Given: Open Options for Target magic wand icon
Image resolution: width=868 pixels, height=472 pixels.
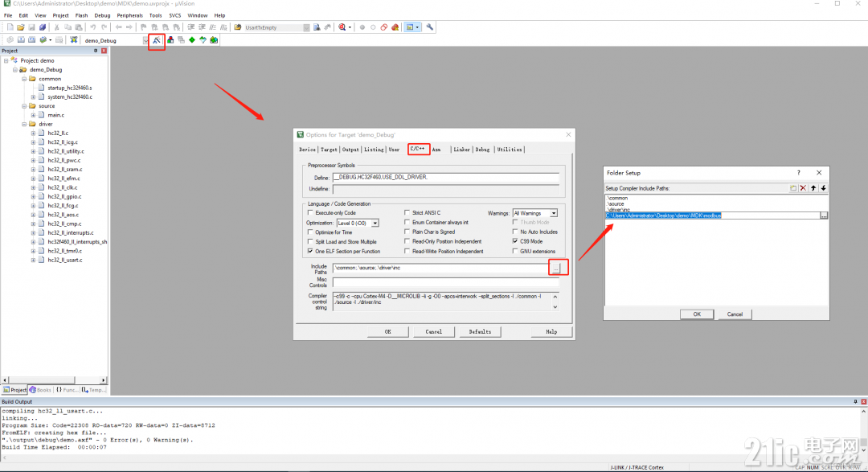Looking at the screenshot, I should point(157,40).
